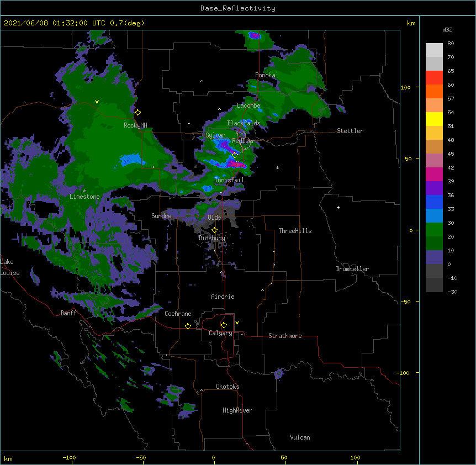Click the Blackfalds city label
The height and width of the screenshot is (465, 476).
pos(244,123)
